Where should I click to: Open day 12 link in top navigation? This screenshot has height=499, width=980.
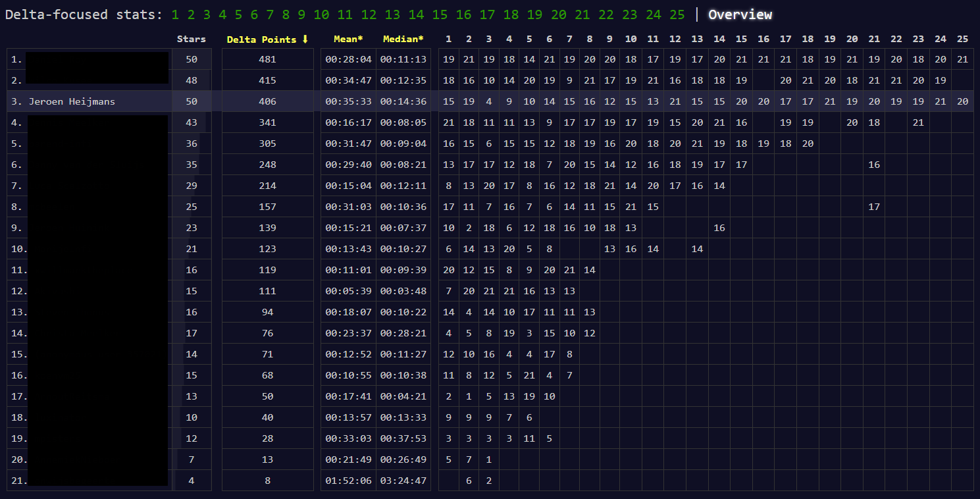coord(369,14)
